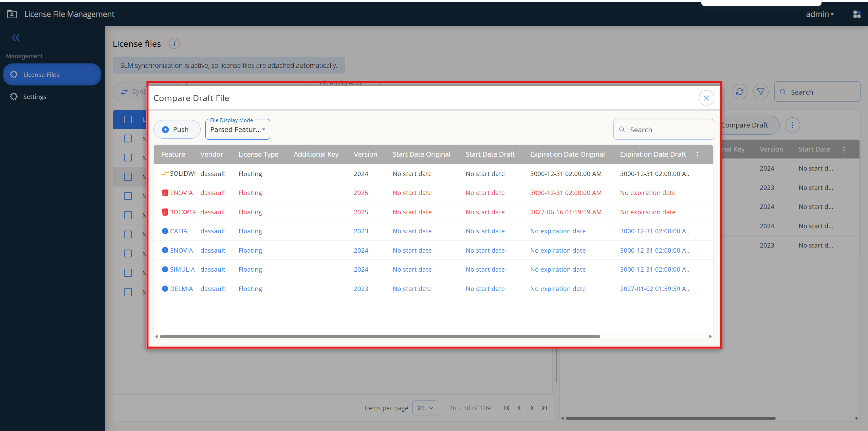
Task: Open the admin user menu
Action: click(820, 14)
